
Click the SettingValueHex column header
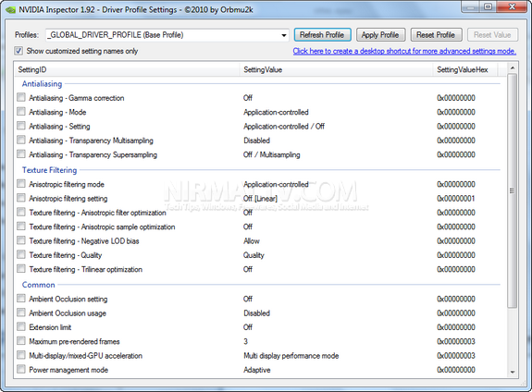[x=465, y=69]
